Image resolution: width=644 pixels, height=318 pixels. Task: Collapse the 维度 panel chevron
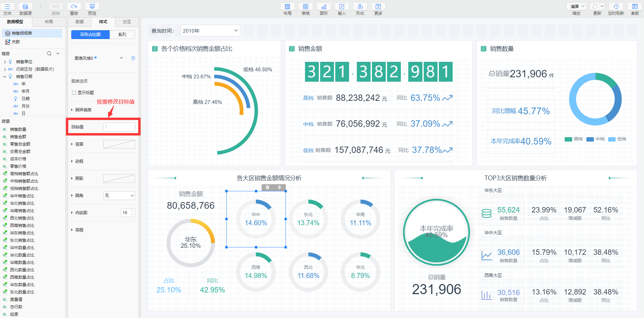[x=58, y=53]
